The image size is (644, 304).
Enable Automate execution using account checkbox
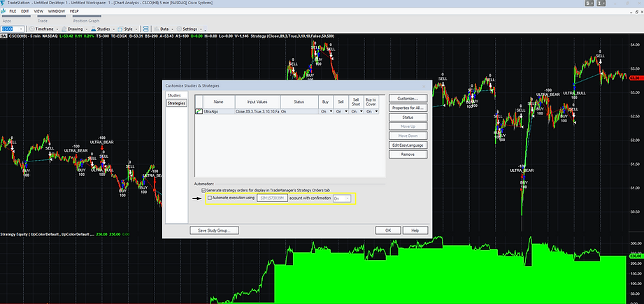pos(210,198)
